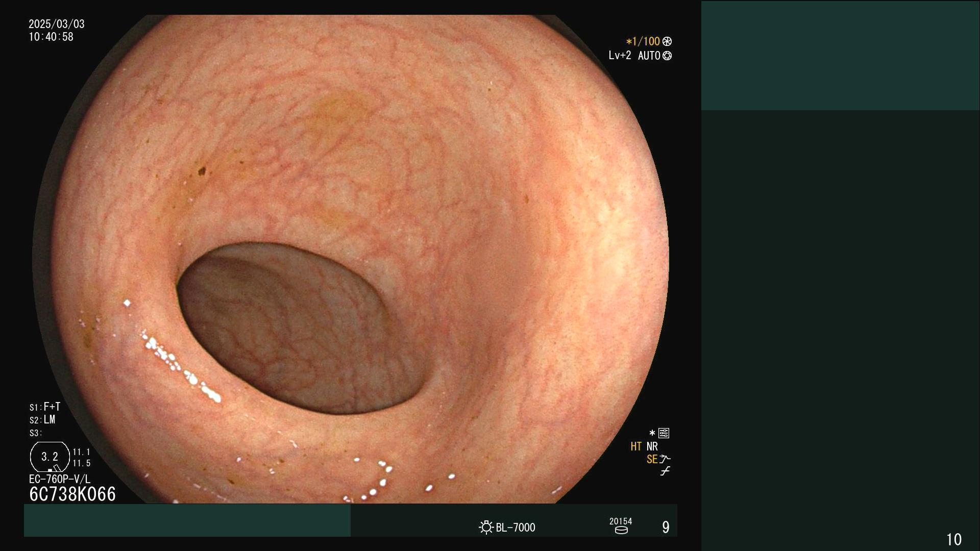Click the SE structure enhancement curve icon

point(665,459)
